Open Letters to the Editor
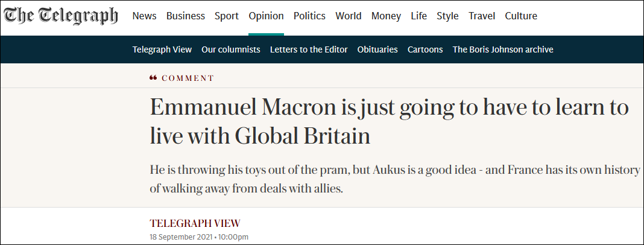The height and width of the screenshot is (245, 644). click(x=309, y=49)
